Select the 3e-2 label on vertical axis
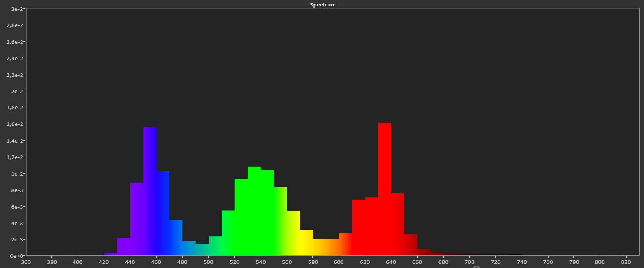The height and width of the screenshot is (268, 644). tap(17, 9)
